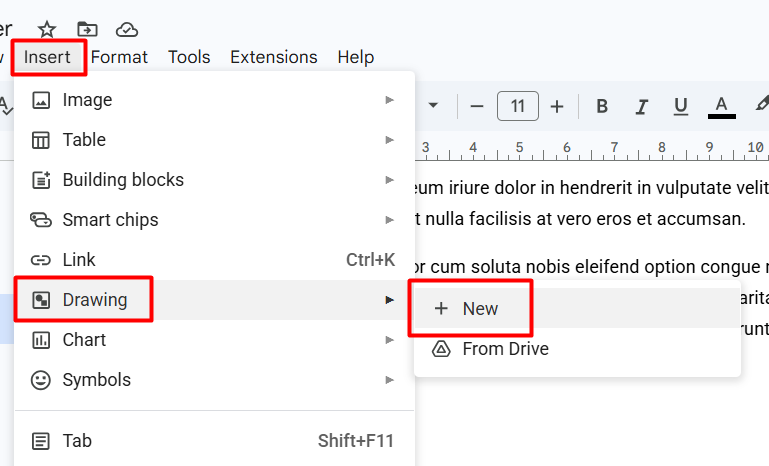Toggle underline formatting
Image resolution: width=769 pixels, height=466 pixels.
(681, 106)
